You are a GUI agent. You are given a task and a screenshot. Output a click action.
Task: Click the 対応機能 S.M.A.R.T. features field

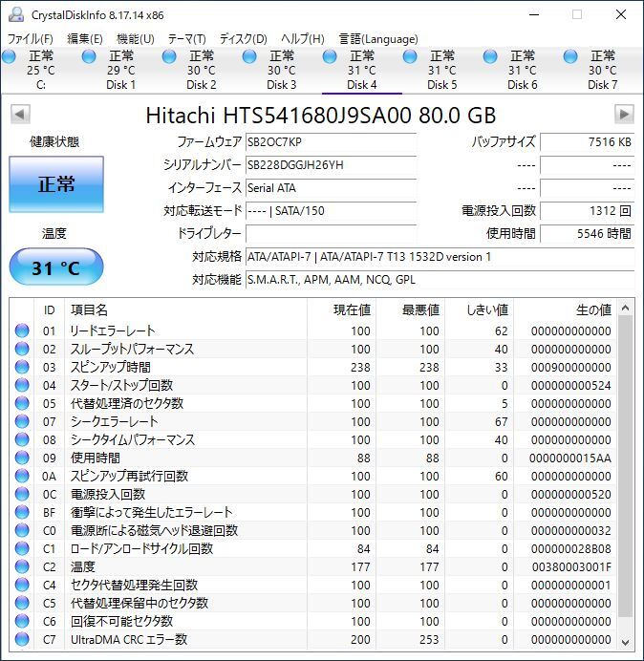click(x=440, y=279)
